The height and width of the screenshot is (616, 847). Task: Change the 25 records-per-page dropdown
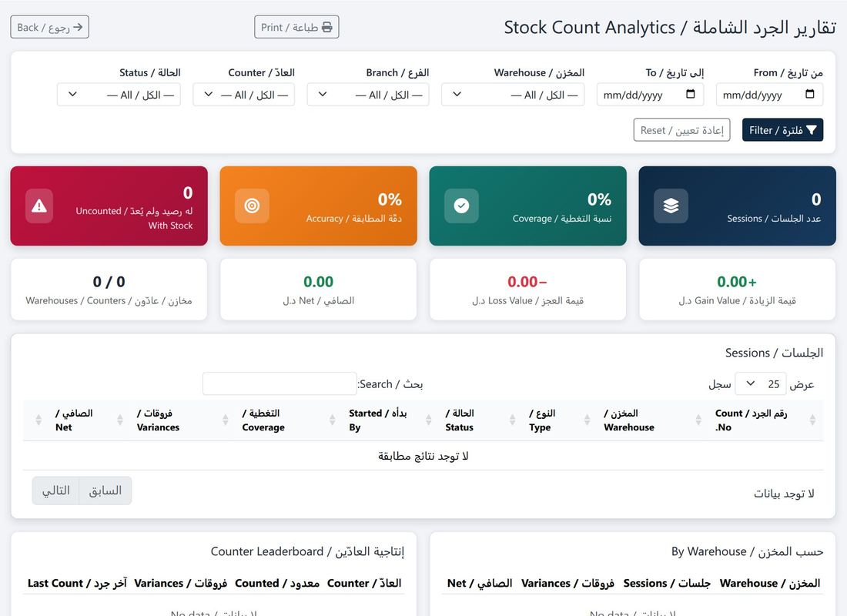coord(761,384)
